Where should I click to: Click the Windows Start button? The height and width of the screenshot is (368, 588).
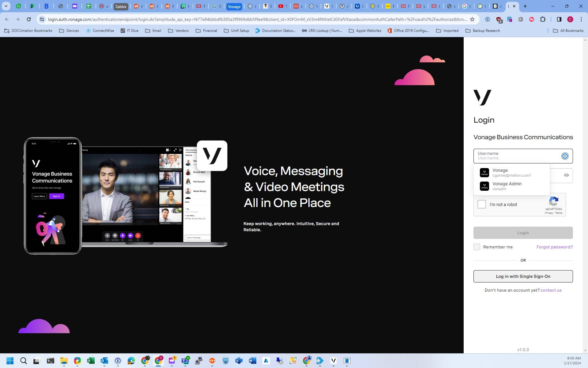[x=10, y=361]
